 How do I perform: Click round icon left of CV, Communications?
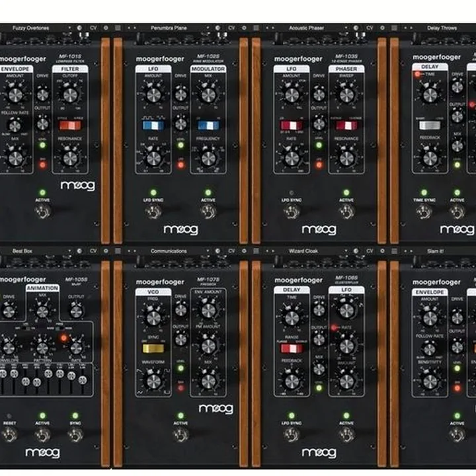(218, 251)
